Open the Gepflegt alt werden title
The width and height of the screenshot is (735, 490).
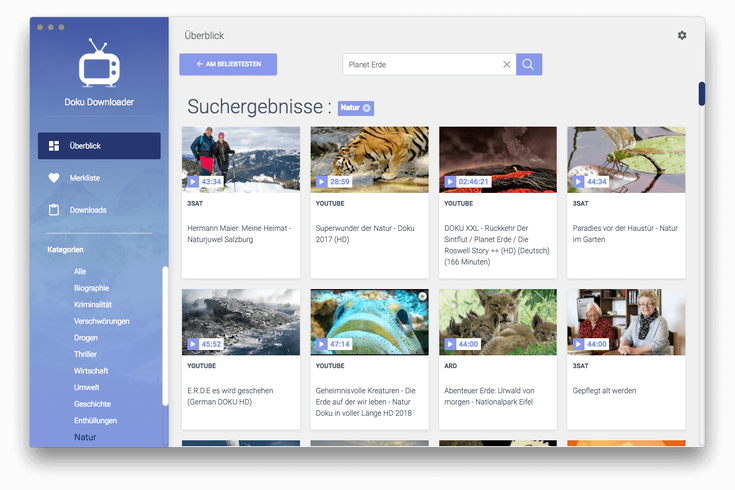pyautogui.click(x=604, y=391)
